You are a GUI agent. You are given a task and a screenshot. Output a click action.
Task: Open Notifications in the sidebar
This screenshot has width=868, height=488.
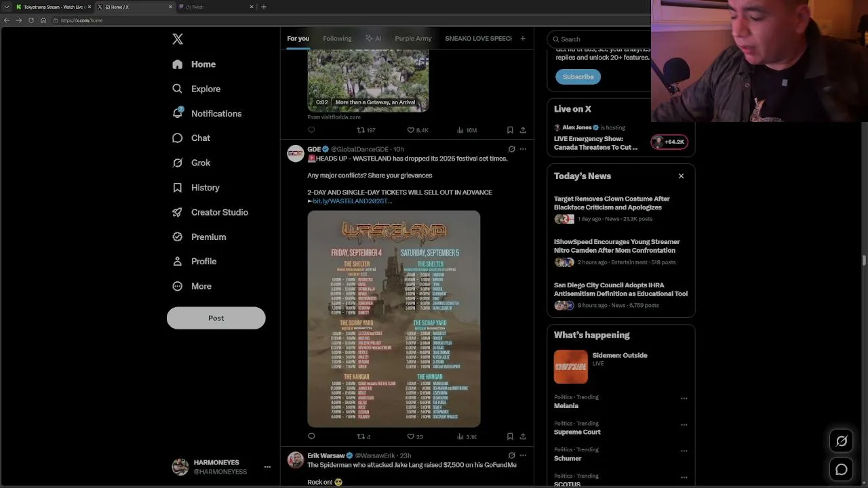(x=207, y=113)
